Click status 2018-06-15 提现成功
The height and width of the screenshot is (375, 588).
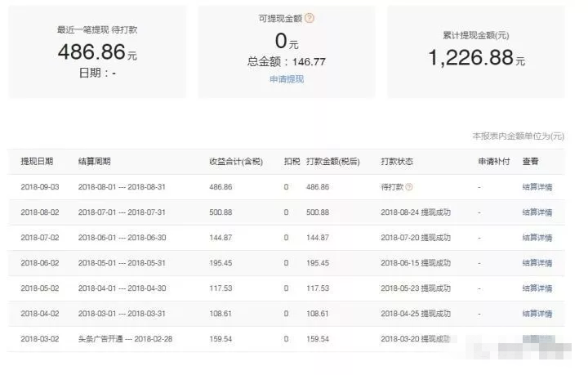pos(416,263)
